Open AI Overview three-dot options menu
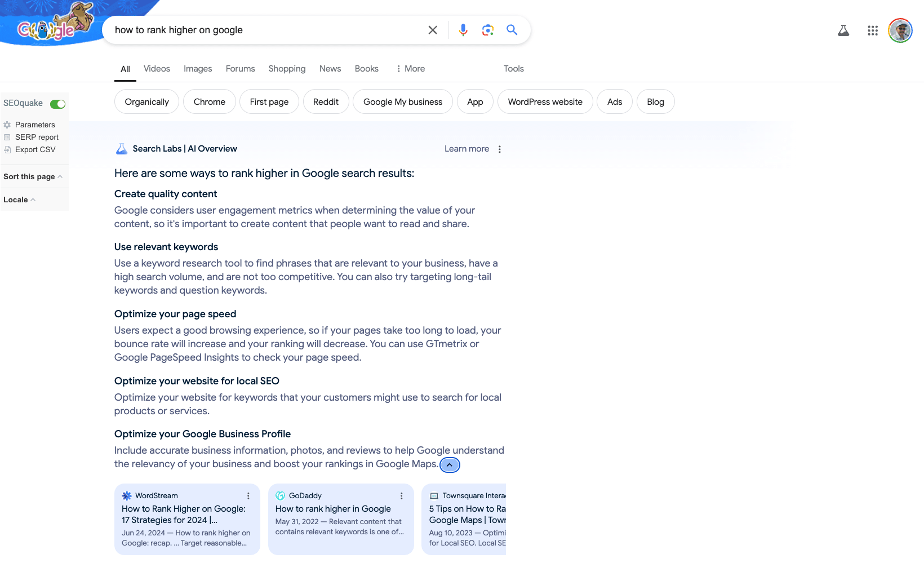The height and width of the screenshot is (563, 924). pos(500,149)
